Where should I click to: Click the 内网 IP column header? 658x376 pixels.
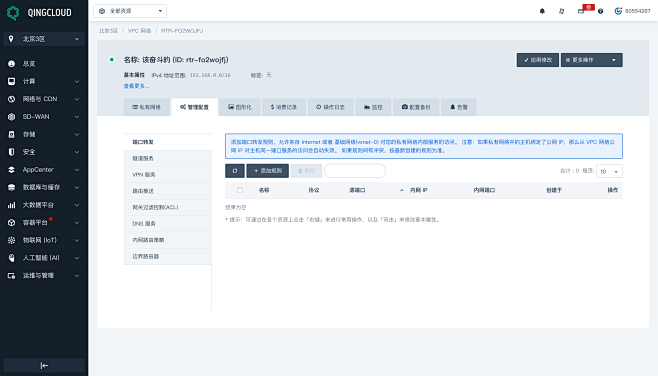(x=419, y=190)
